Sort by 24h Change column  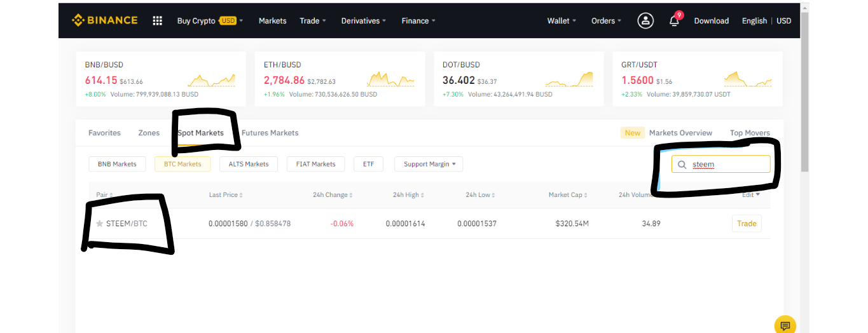click(333, 195)
